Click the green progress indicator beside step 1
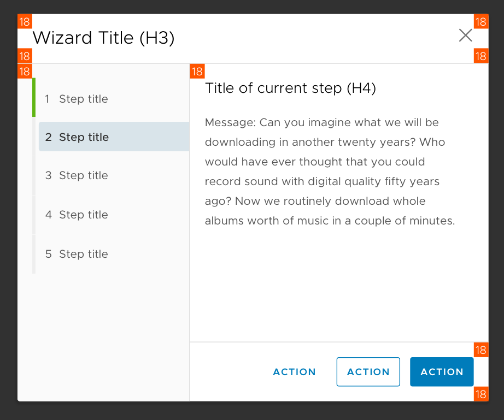 [x=34, y=99]
